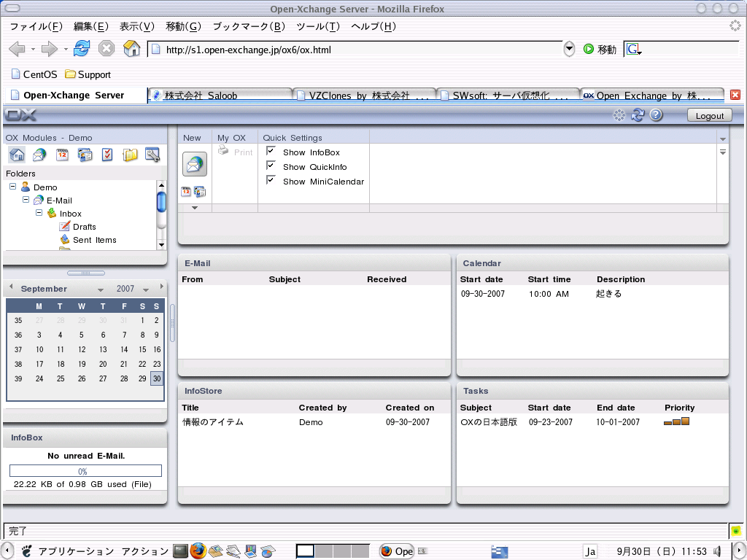747x560 pixels.
Task: Open the OXの日本語版 task
Action: point(489,422)
